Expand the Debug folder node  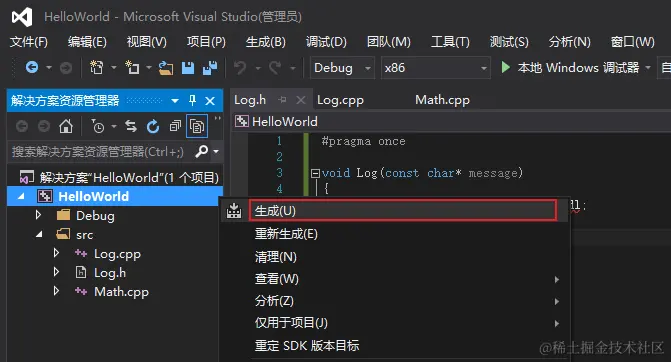pos(39,215)
